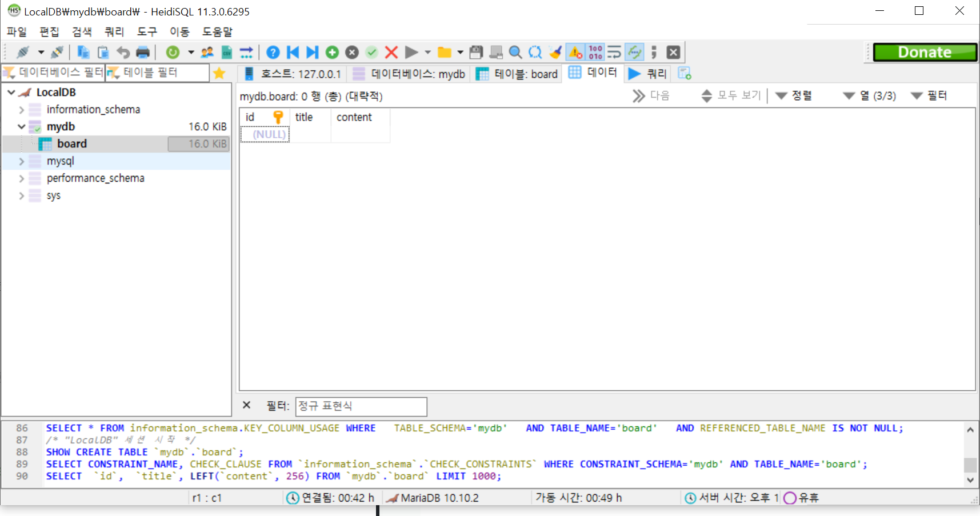The height and width of the screenshot is (516, 980).
Task: Go to last row icon
Action: [312, 53]
